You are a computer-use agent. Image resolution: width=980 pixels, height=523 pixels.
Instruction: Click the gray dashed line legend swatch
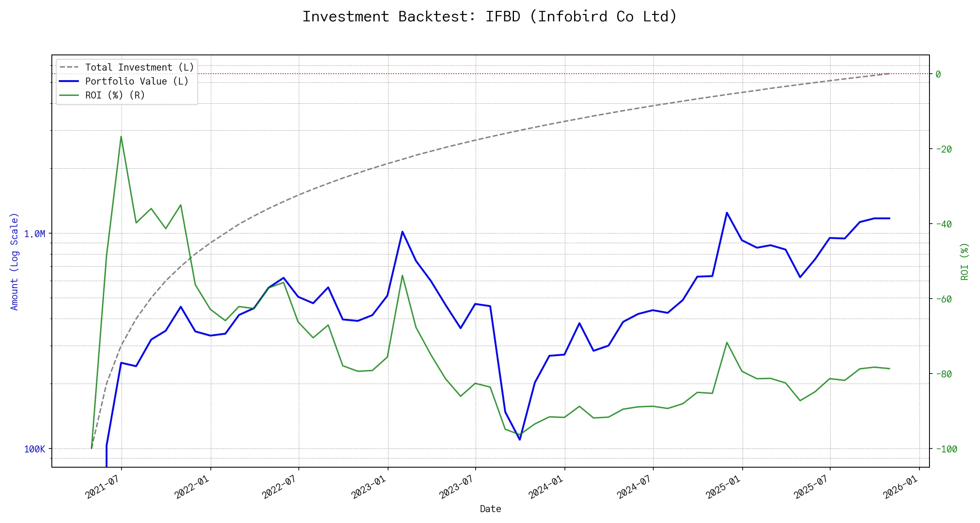[x=69, y=68]
